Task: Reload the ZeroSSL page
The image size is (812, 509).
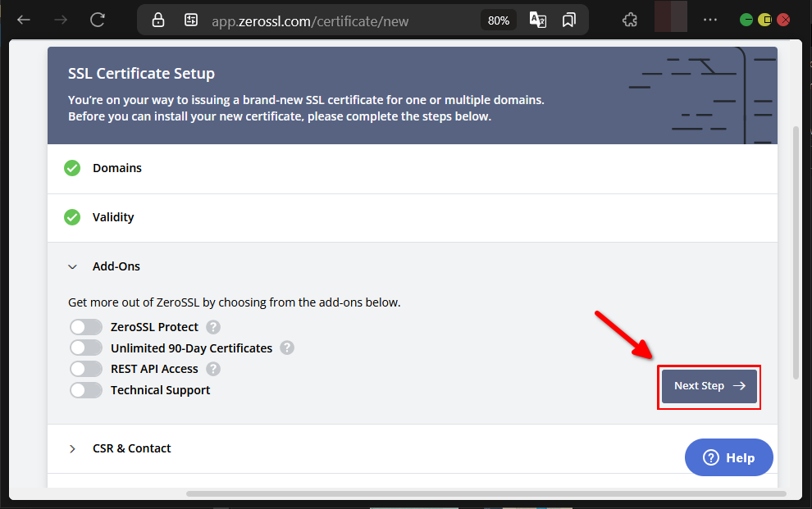Action: pos(98,20)
